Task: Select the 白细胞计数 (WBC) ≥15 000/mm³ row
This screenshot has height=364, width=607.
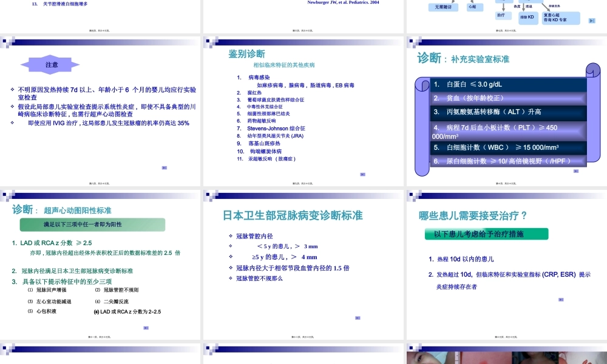Action: pyautogui.click(x=501, y=147)
